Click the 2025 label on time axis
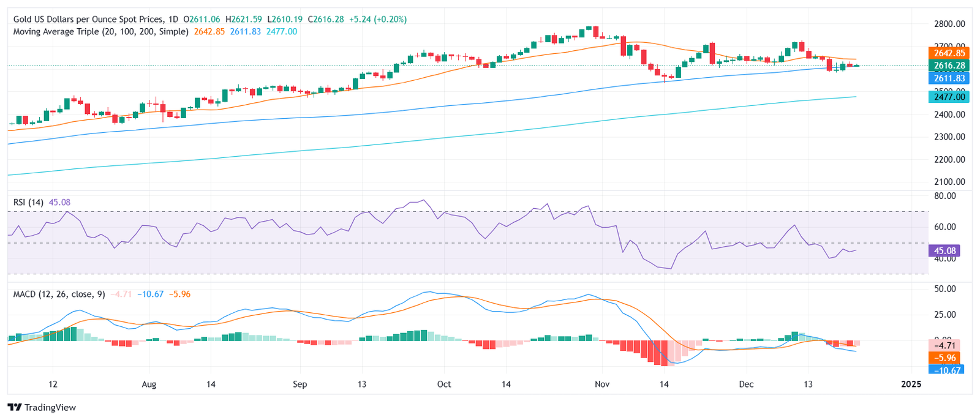 pos(911,384)
